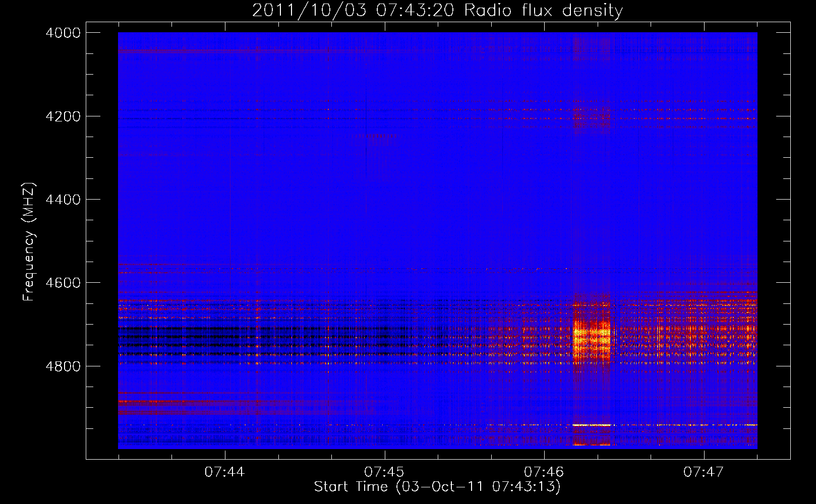Image resolution: width=816 pixels, height=504 pixels.
Task: Click the 4600 frequency tick label
Action: click(x=63, y=283)
